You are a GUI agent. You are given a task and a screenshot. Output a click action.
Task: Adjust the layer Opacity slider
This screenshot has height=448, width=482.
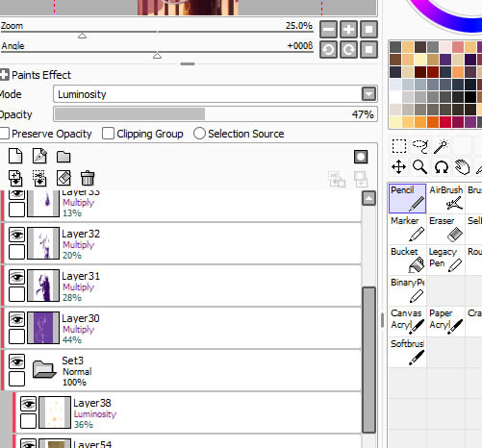tap(216, 114)
